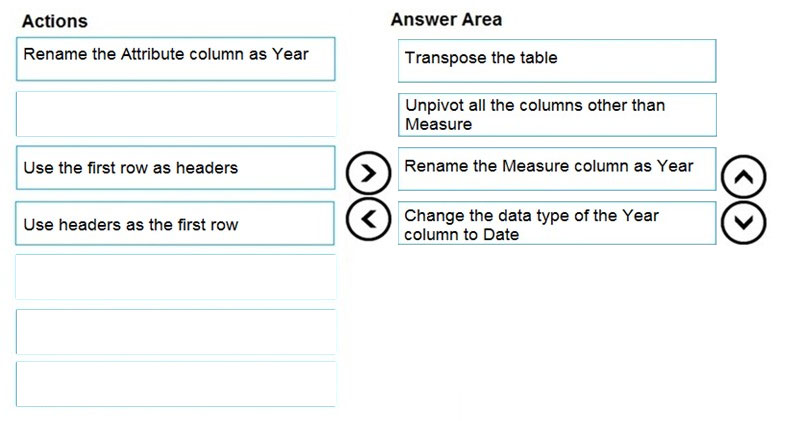
Task: Click empty slot below 'Rename the Attribute column'
Action: 175,114
